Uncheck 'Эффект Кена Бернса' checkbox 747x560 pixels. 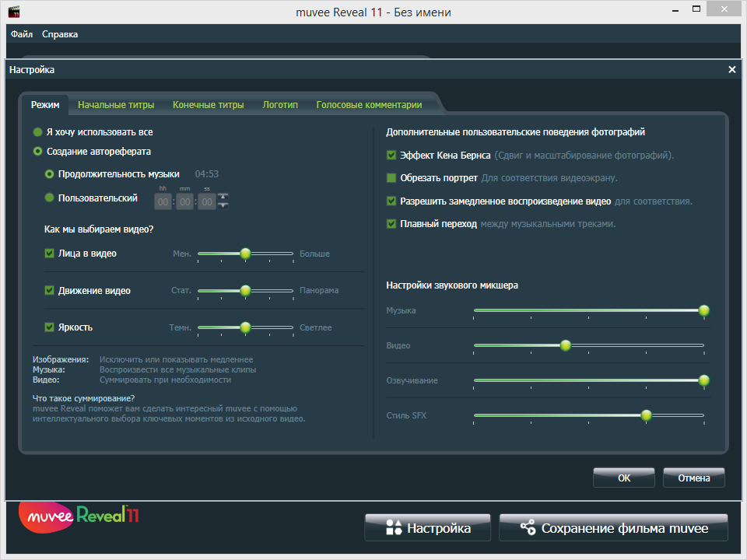[x=391, y=156]
